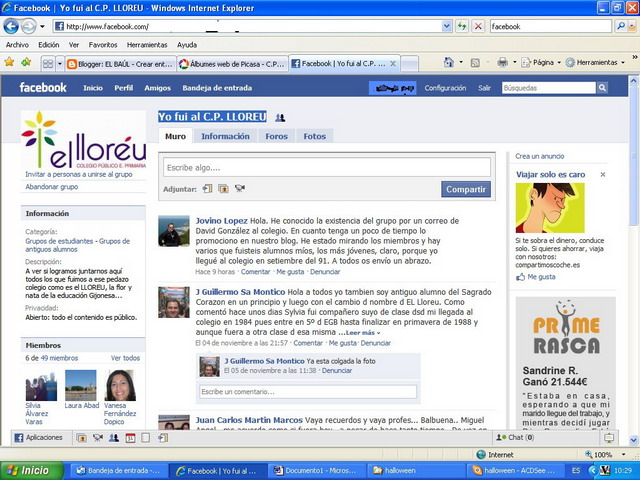Open Perfil in Facebook navigation
This screenshot has height=480, width=640.
point(124,88)
